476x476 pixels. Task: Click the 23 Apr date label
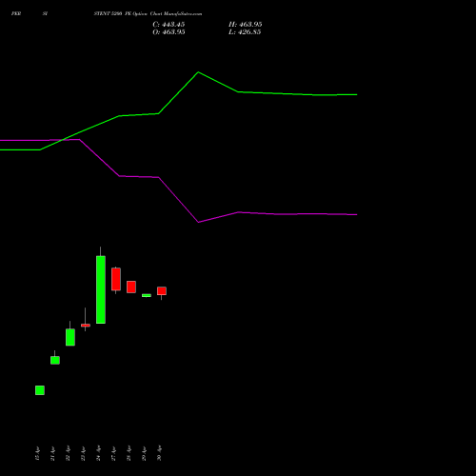83,453
